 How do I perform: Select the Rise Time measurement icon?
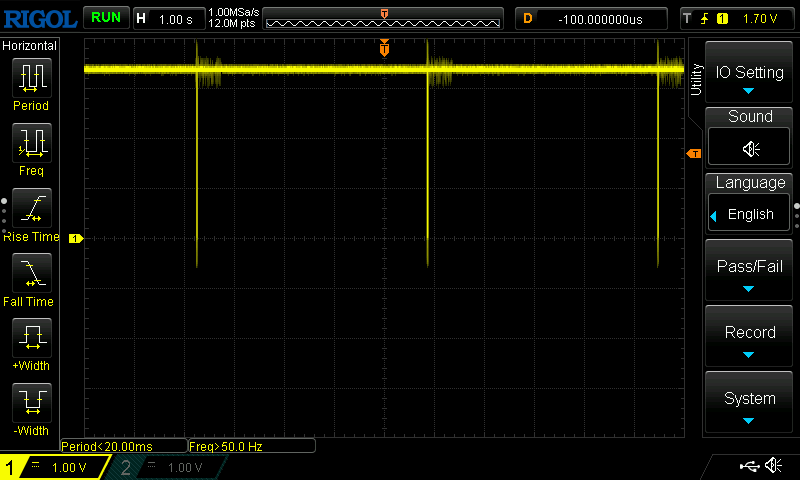tap(32, 208)
